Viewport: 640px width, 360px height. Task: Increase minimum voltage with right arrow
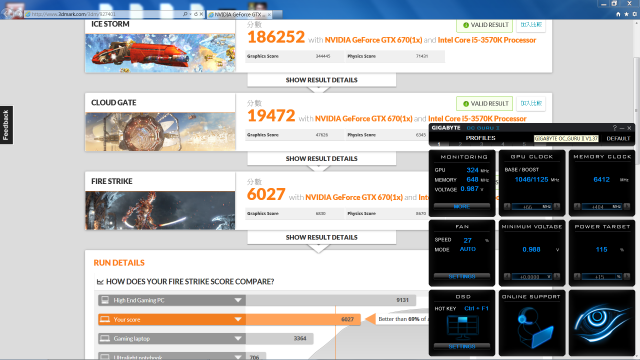tap(557, 277)
